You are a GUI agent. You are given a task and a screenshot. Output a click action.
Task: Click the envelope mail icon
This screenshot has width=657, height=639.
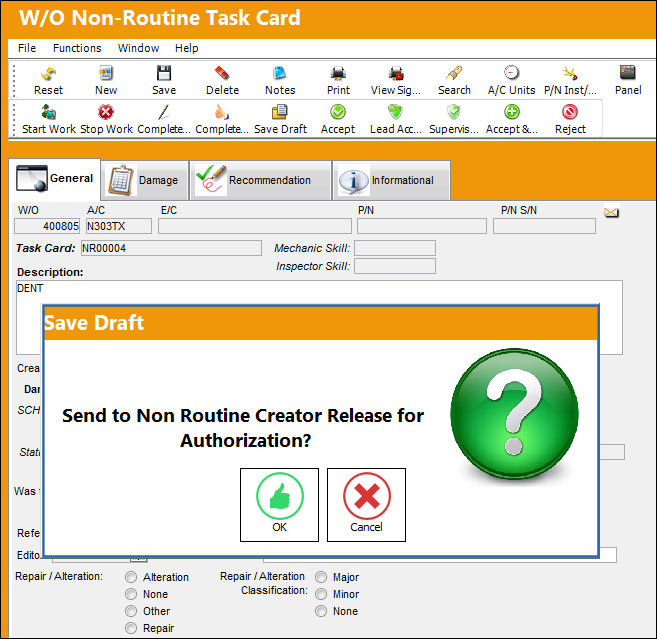(x=611, y=212)
